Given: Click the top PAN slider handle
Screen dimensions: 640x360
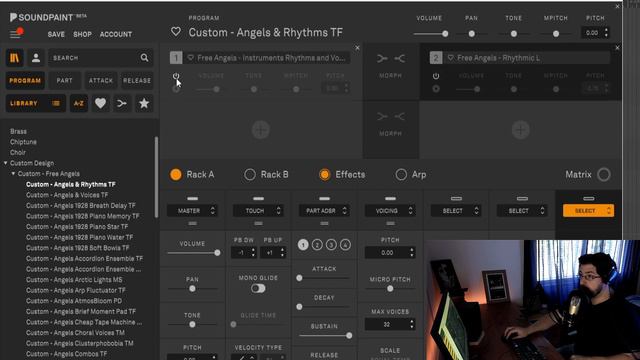Looking at the screenshot, I should click(472, 34).
